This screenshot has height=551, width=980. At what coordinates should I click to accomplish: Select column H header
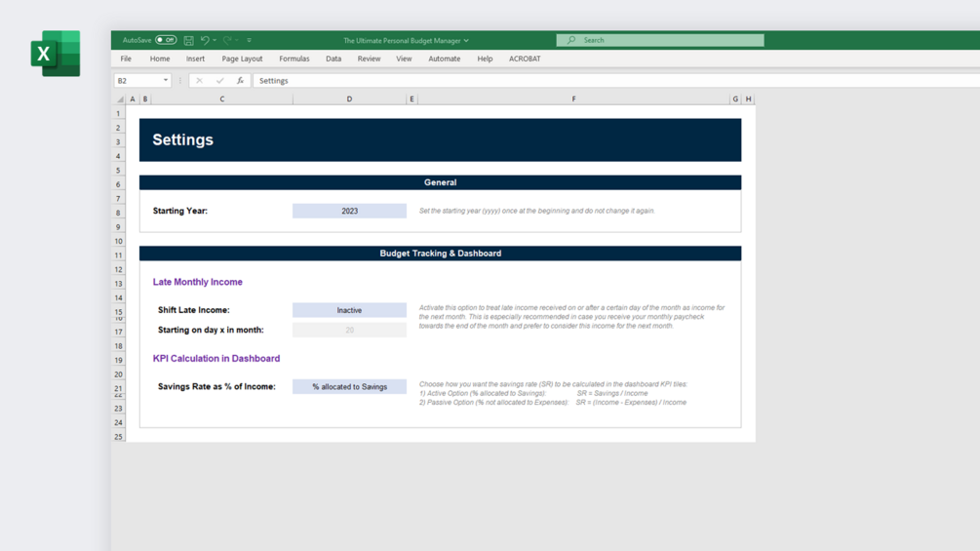click(748, 98)
